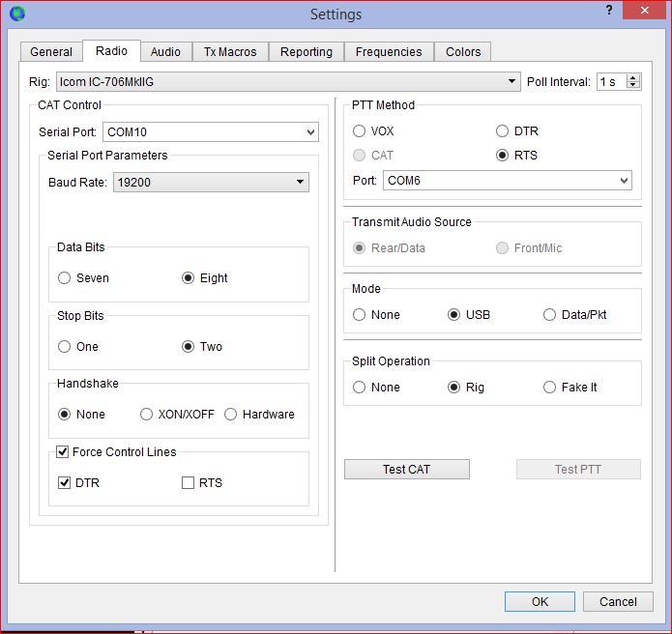The image size is (672, 634).
Task: Set Handshake to Hardware
Action: [231, 414]
